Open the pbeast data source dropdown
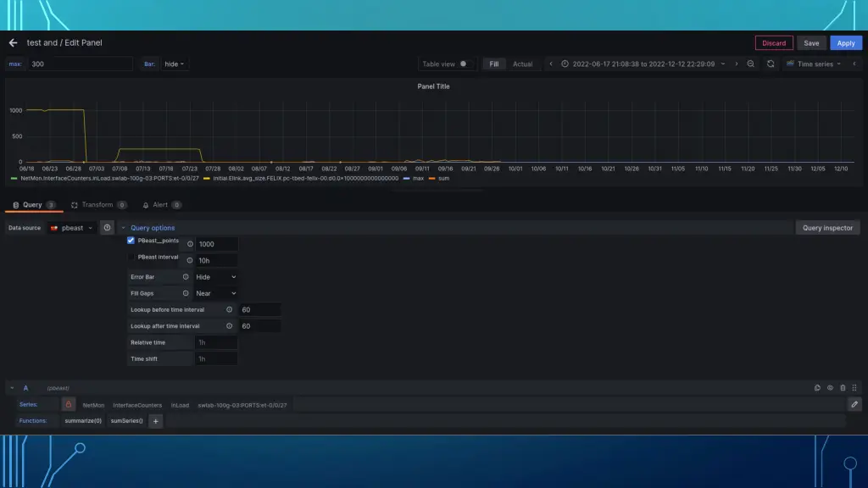This screenshot has width=868, height=488. (x=71, y=228)
